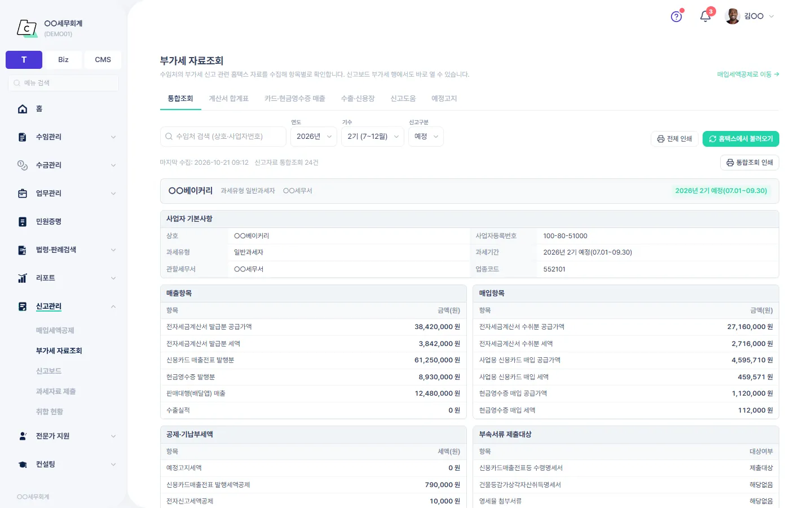812x508 pixels.
Task: Open 매입세액공제 in the sidebar submenu
Action: point(55,331)
